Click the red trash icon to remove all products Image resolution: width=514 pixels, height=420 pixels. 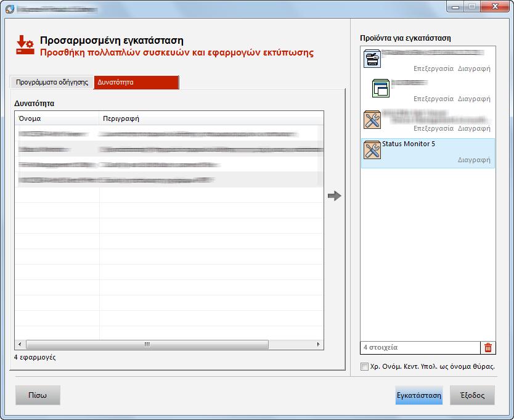tap(487, 347)
